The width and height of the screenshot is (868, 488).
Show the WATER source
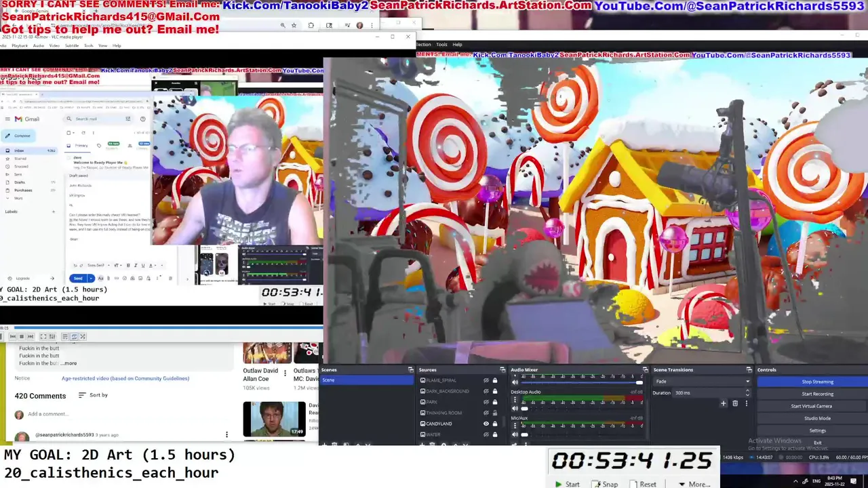coord(486,434)
